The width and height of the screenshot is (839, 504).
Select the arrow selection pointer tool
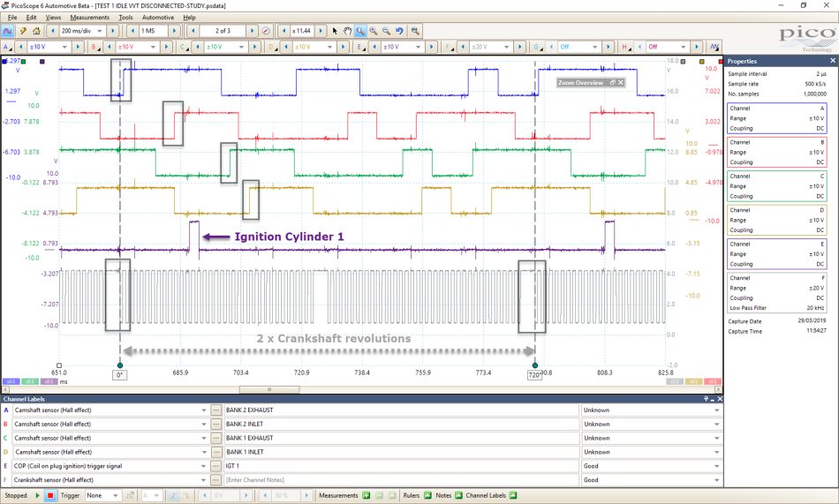pyautogui.click(x=335, y=31)
